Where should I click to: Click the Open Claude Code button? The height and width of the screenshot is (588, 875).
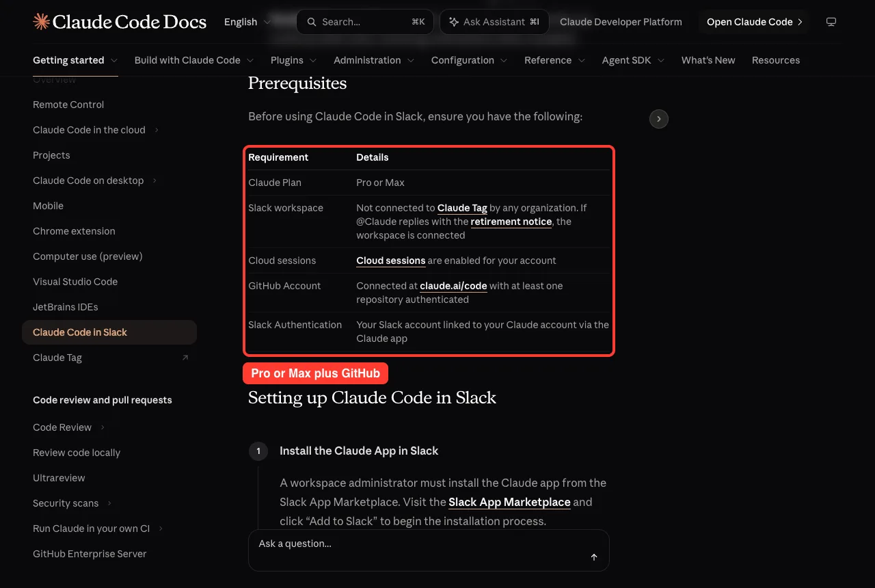pyautogui.click(x=754, y=22)
